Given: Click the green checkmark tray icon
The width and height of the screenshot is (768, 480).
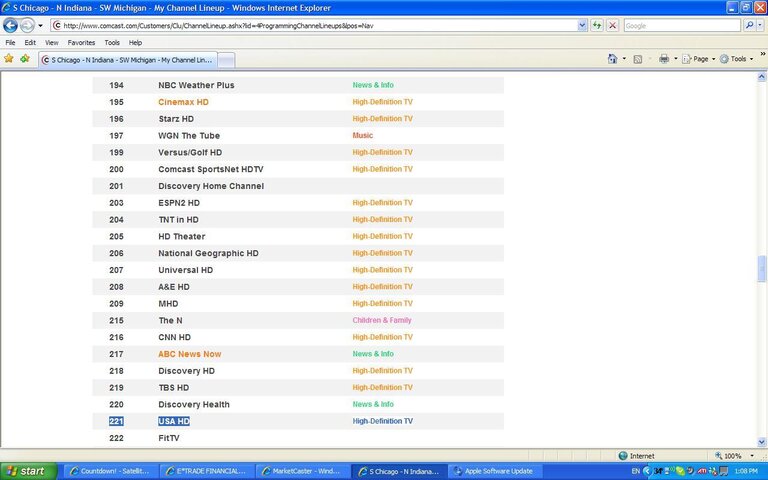Looking at the screenshot, I should click(x=680, y=471).
